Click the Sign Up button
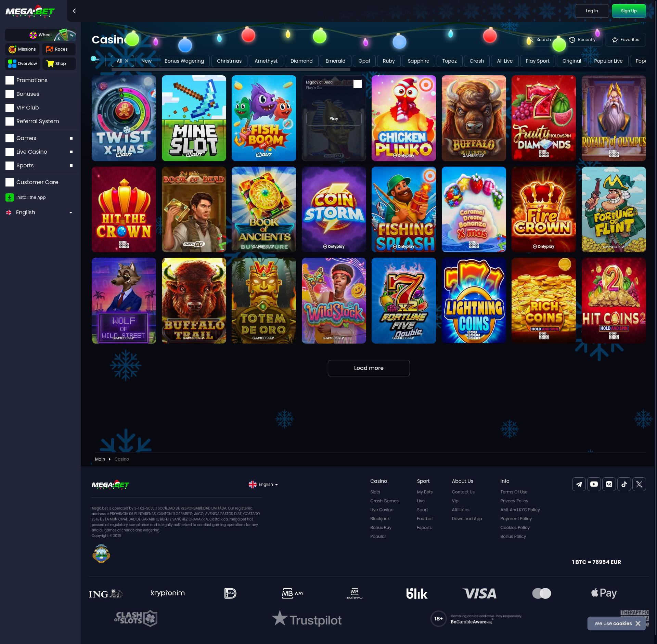 coord(629,11)
